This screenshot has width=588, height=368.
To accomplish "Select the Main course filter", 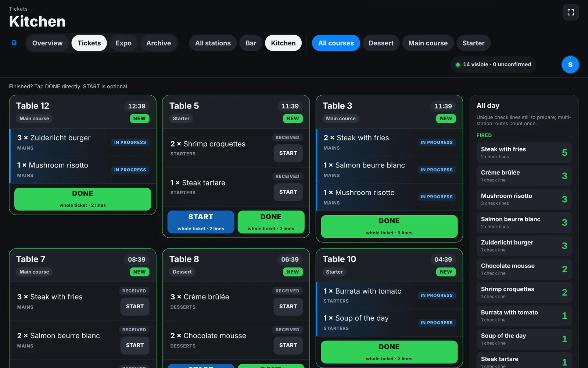I will [x=428, y=43].
